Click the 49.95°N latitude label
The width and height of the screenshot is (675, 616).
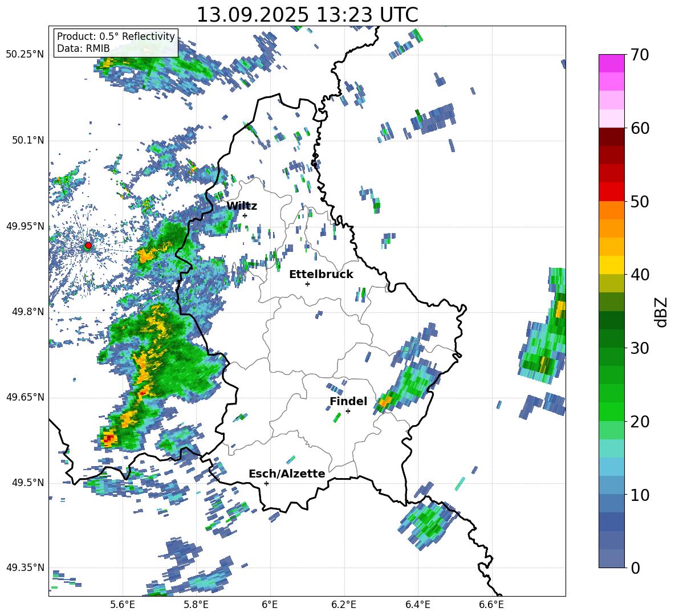click(25, 226)
